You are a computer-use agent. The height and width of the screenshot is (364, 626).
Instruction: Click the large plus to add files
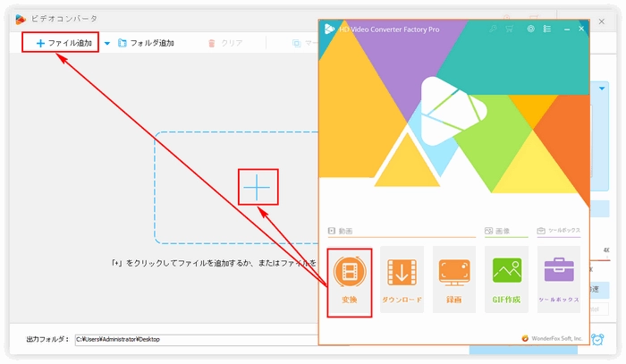click(258, 187)
